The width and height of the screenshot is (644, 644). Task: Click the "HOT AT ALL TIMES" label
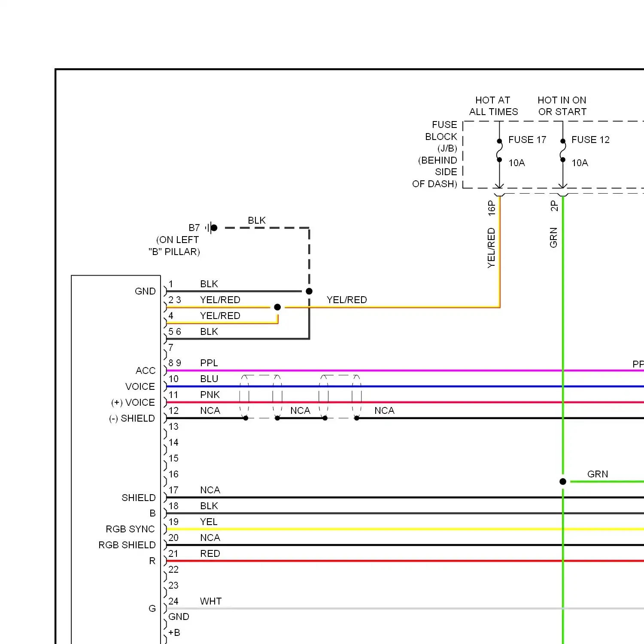click(493, 106)
